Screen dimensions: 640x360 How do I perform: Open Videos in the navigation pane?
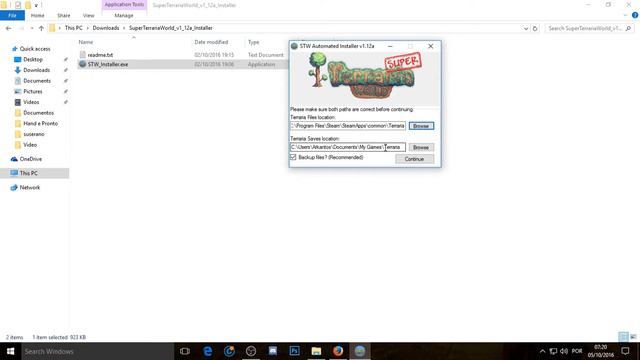pyautogui.click(x=31, y=102)
